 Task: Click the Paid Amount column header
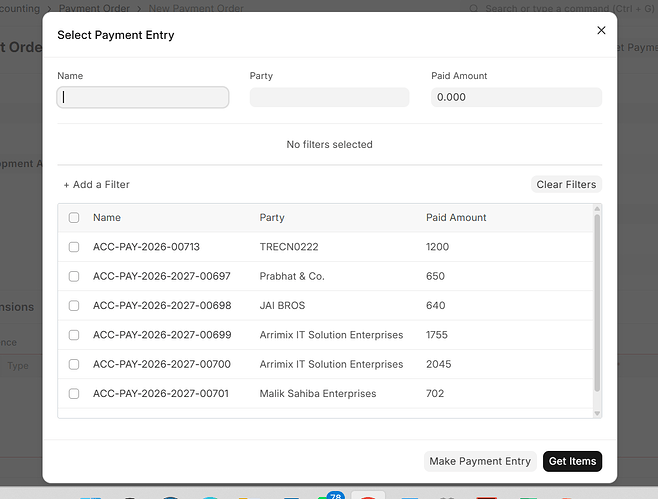point(456,217)
